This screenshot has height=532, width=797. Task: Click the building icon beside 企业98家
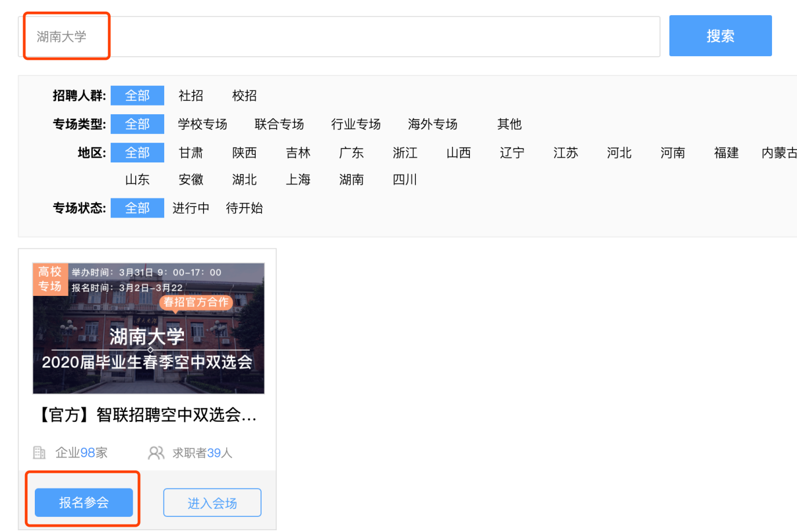(x=39, y=453)
